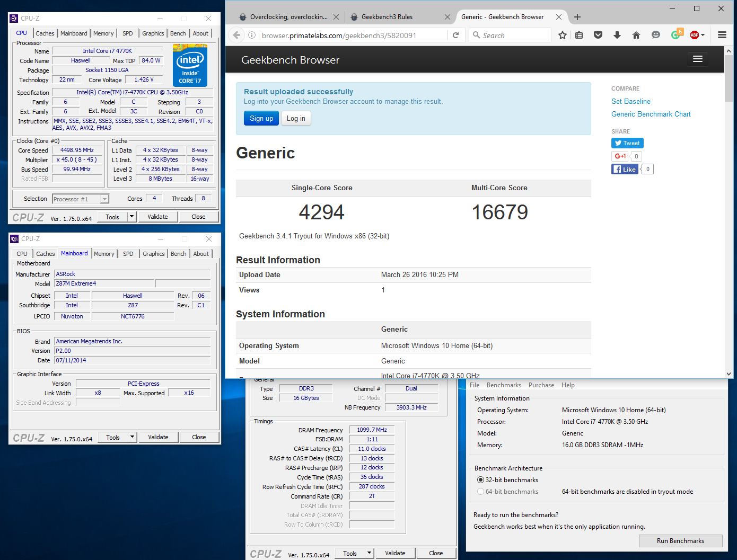The image size is (737, 560).
Task: Click the browser page vertical scrollbar thumb
Action: 729,77
